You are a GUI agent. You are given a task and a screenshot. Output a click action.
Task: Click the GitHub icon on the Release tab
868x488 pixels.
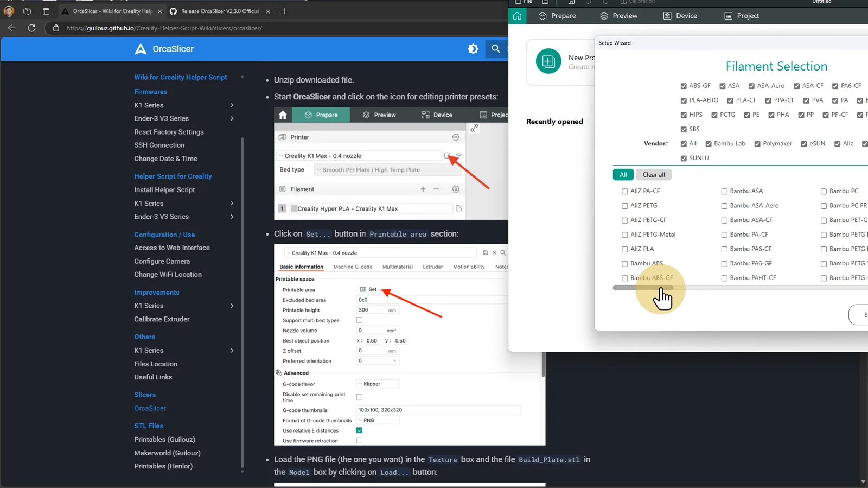[x=173, y=11]
